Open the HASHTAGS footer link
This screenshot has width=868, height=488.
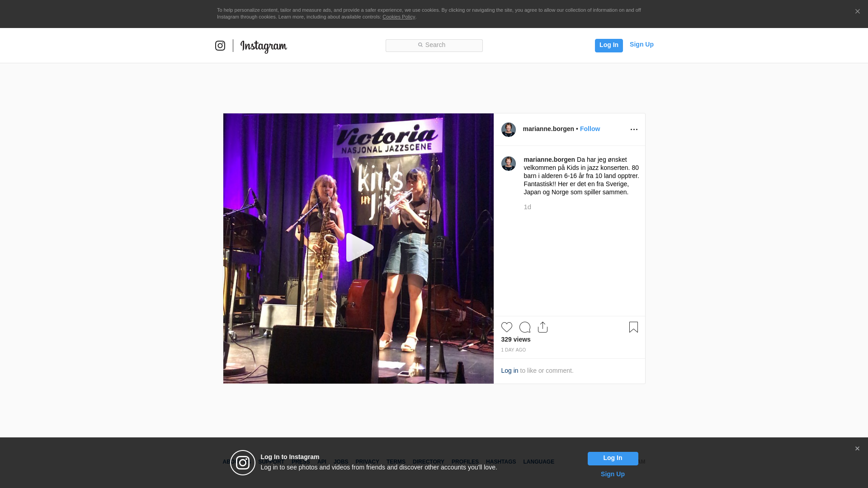501,462
